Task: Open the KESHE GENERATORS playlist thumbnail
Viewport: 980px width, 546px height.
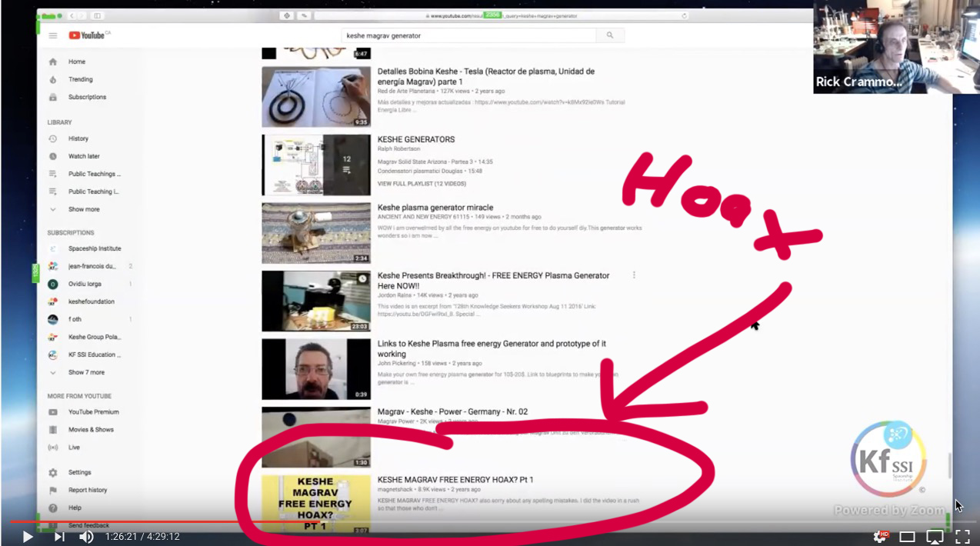Action: [x=315, y=165]
